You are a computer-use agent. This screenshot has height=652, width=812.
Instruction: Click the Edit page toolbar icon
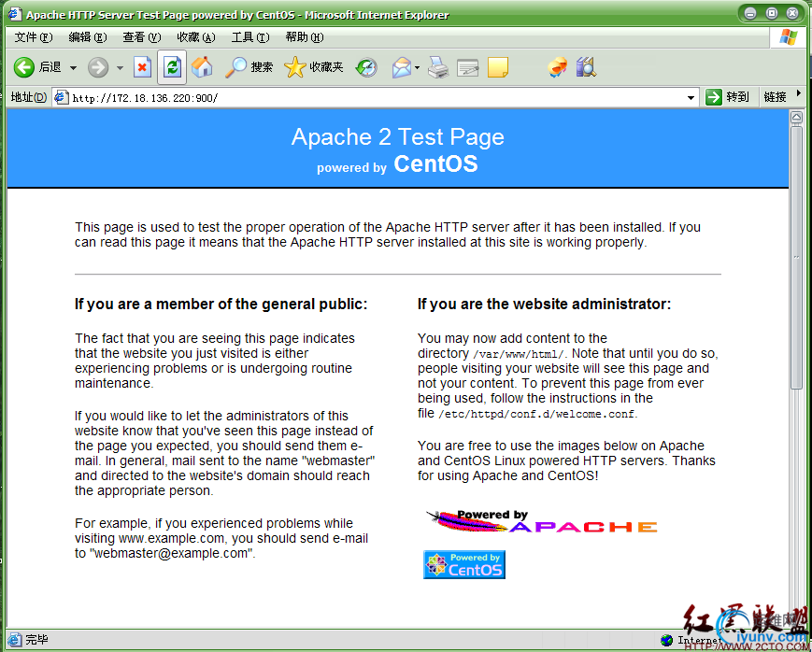tap(468, 67)
